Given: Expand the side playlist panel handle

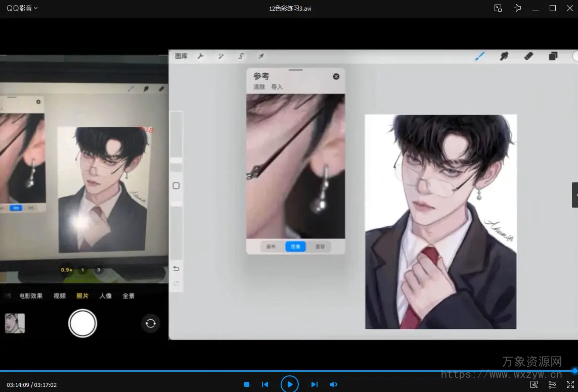Looking at the screenshot, I should (x=575, y=195).
